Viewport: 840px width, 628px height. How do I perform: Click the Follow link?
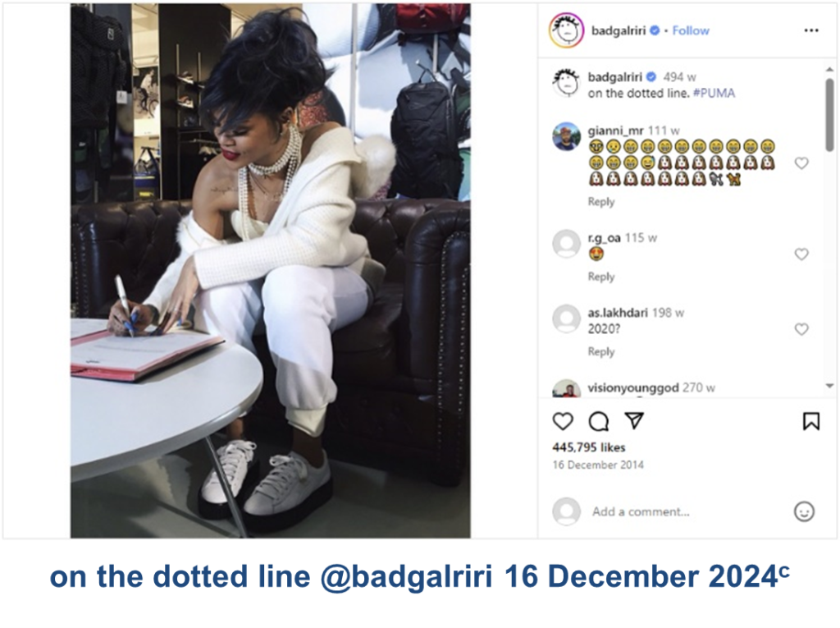click(691, 30)
